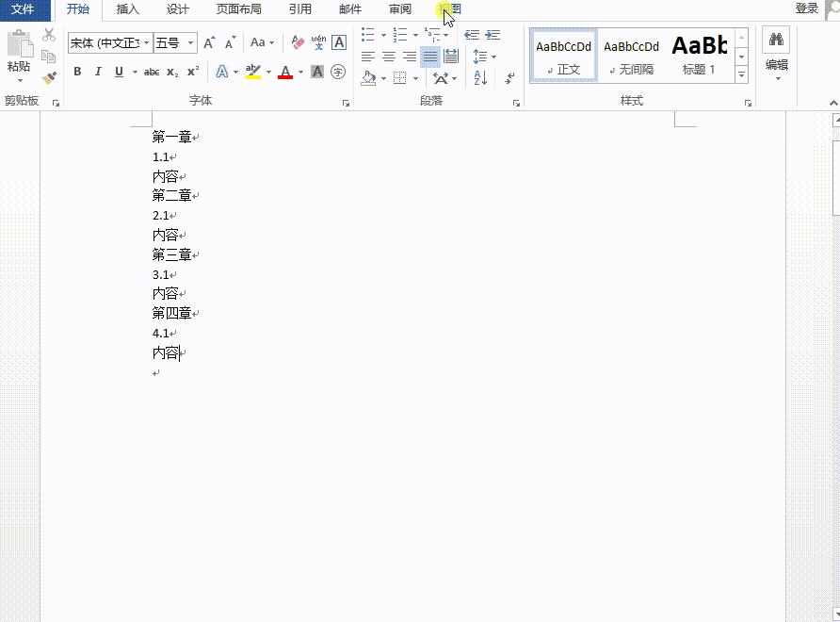Click the Format Painter brush icon
This screenshot has height=622, width=840.
tap(49, 78)
